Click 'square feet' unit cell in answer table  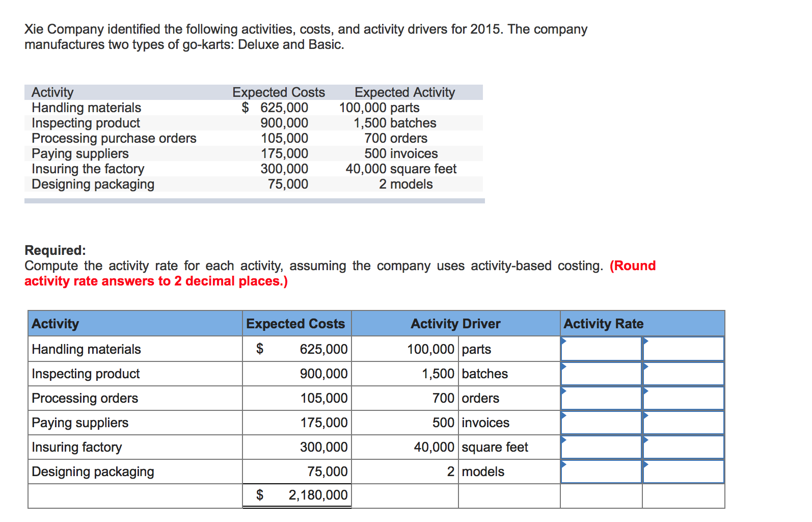(509, 447)
